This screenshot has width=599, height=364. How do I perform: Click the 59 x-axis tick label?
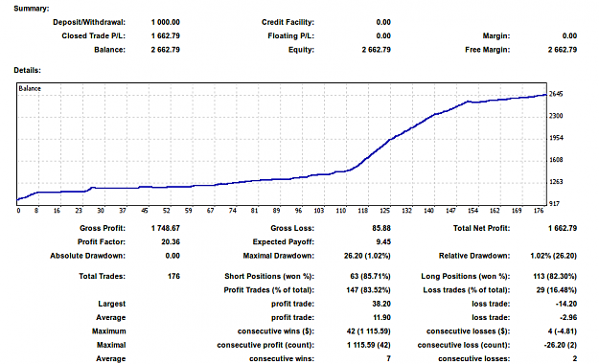[x=189, y=211]
